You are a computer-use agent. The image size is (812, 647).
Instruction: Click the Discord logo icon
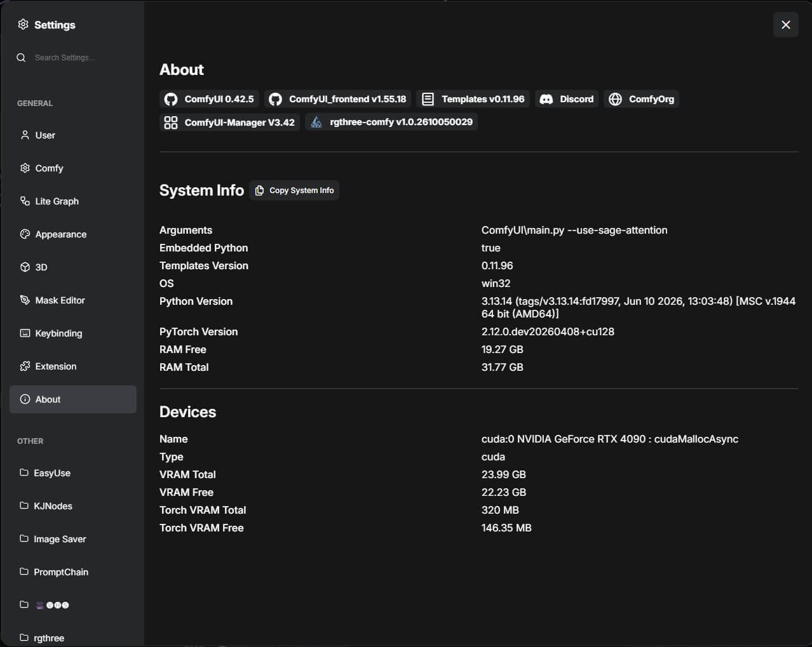point(546,99)
